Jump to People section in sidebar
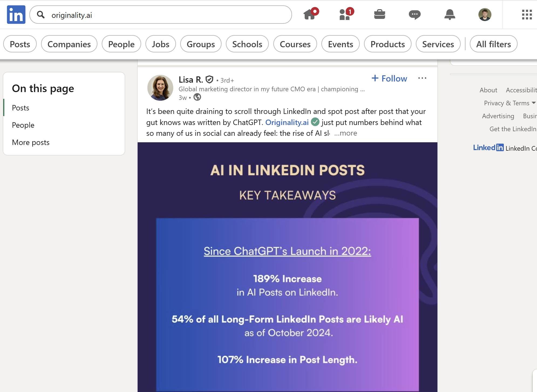 (23, 125)
